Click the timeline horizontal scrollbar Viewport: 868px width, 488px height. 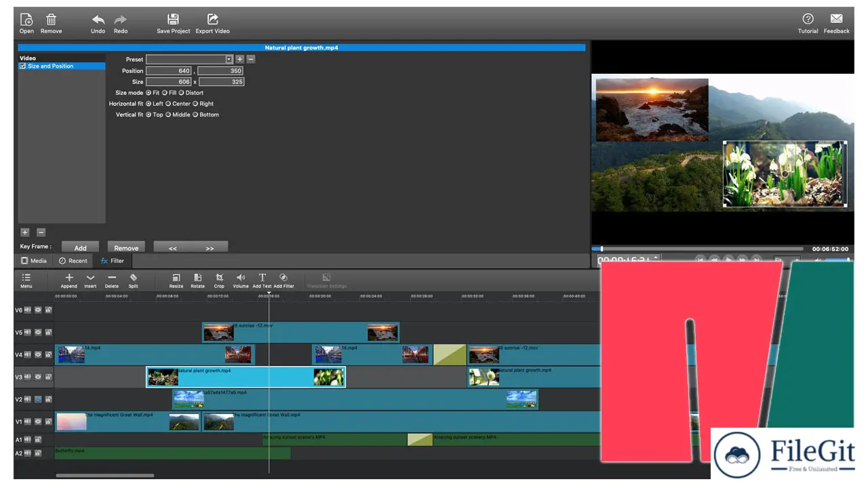105,475
